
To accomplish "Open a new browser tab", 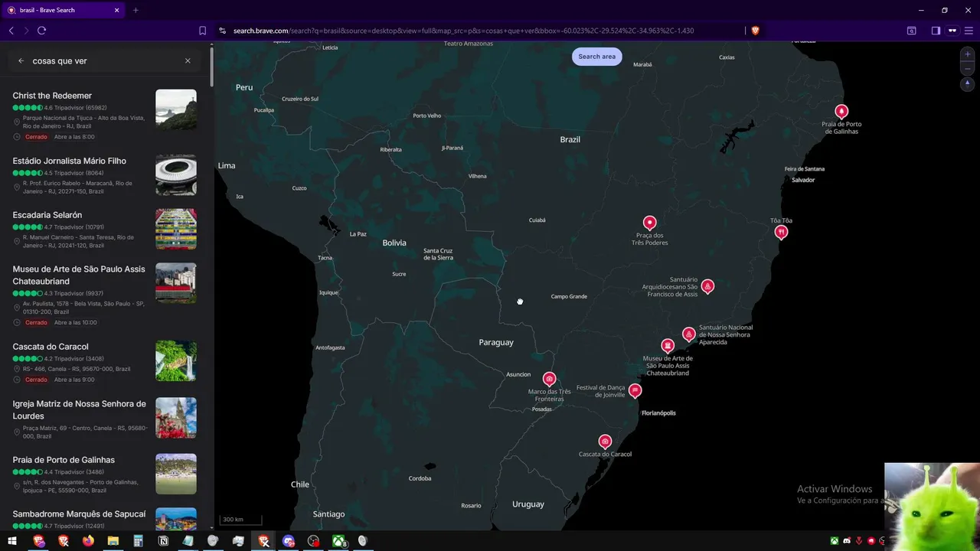I will point(136,10).
